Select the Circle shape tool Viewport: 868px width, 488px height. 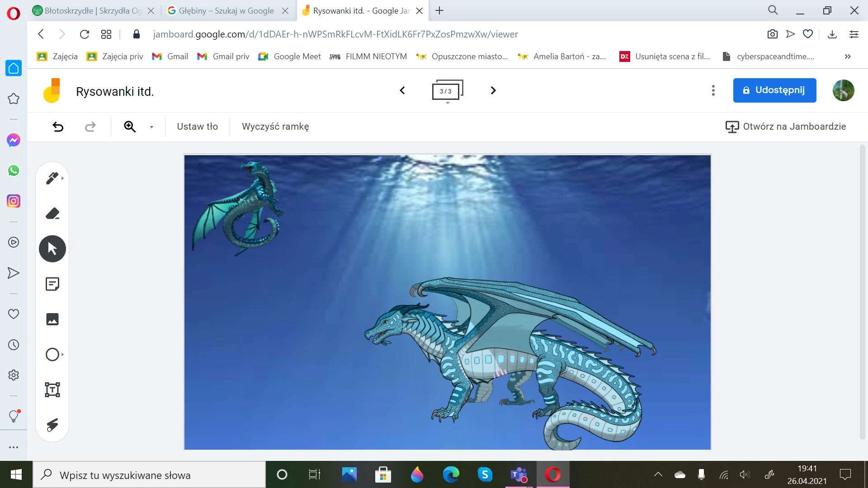click(x=52, y=354)
